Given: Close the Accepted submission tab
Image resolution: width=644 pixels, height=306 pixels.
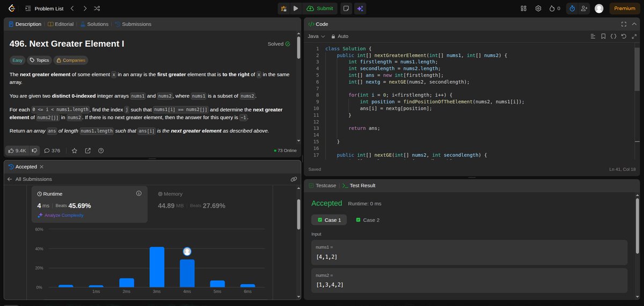Looking at the screenshot, I should pyautogui.click(x=42, y=167).
